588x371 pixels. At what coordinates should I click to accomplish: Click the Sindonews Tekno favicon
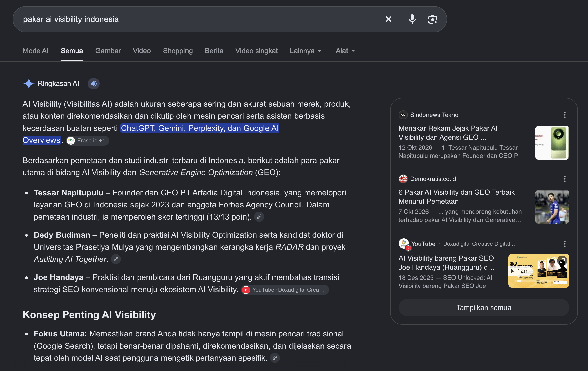point(403,115)
